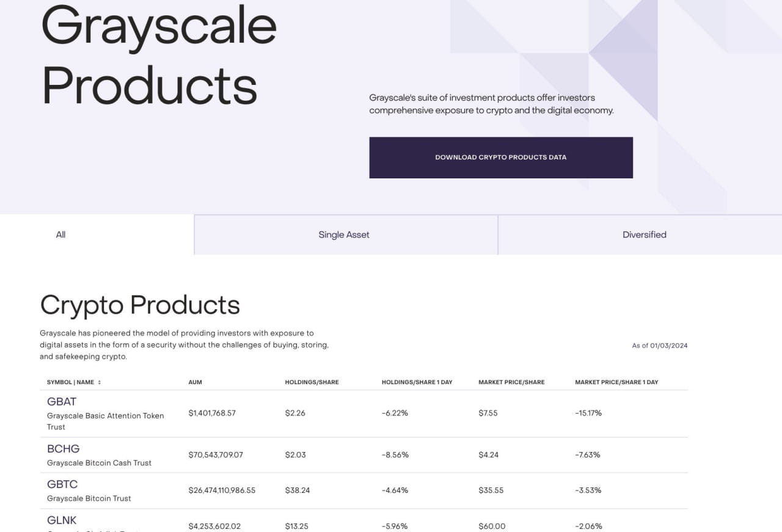Click GLNK market price $60.00
This screenshot has width=782, height=532.
pyautogui.click(x=492, y=527)
